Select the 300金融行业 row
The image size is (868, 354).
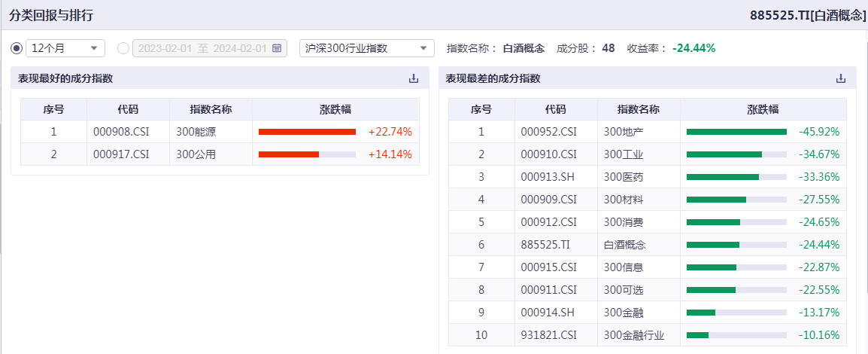click(x=634, y=335)
